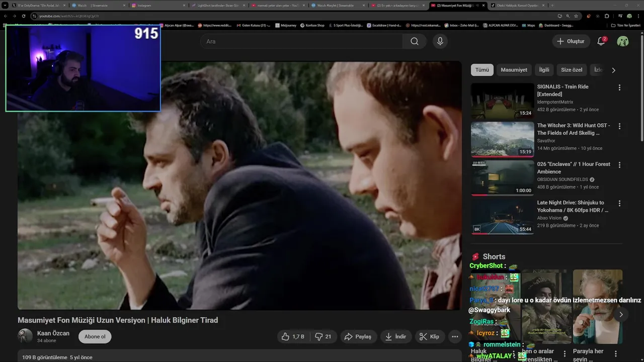Screen dimensions: 644x362
Task: Like the video with thumbs-up button
Action: [293, 336]
